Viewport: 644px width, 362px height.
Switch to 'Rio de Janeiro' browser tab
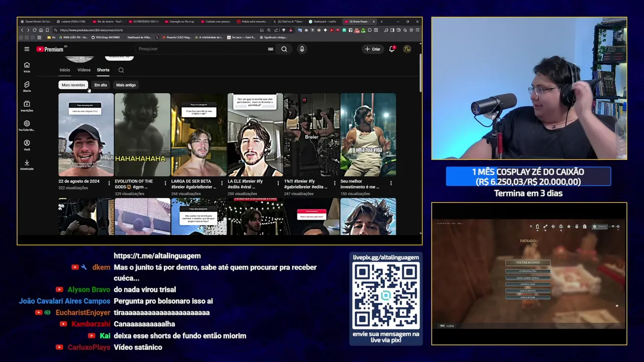coord(108,22)
